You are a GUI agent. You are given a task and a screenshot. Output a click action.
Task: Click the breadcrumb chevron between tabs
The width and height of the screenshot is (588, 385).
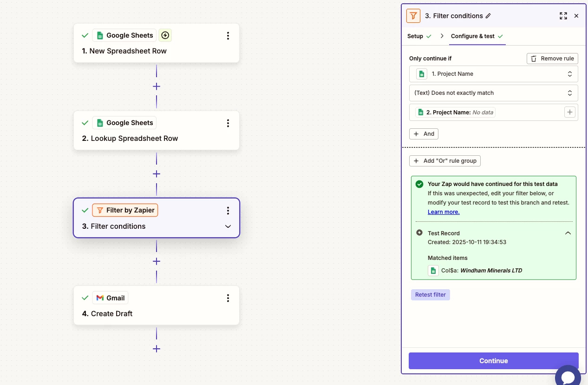(x=442, y=36)
